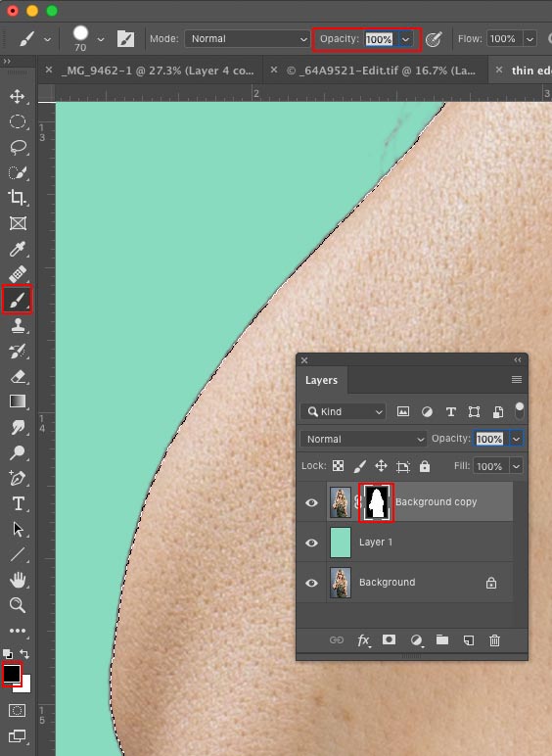This screenshot has height=756, width=552.
Task: Select the Clone Stamp tool
Action: [x=18, y=325]
